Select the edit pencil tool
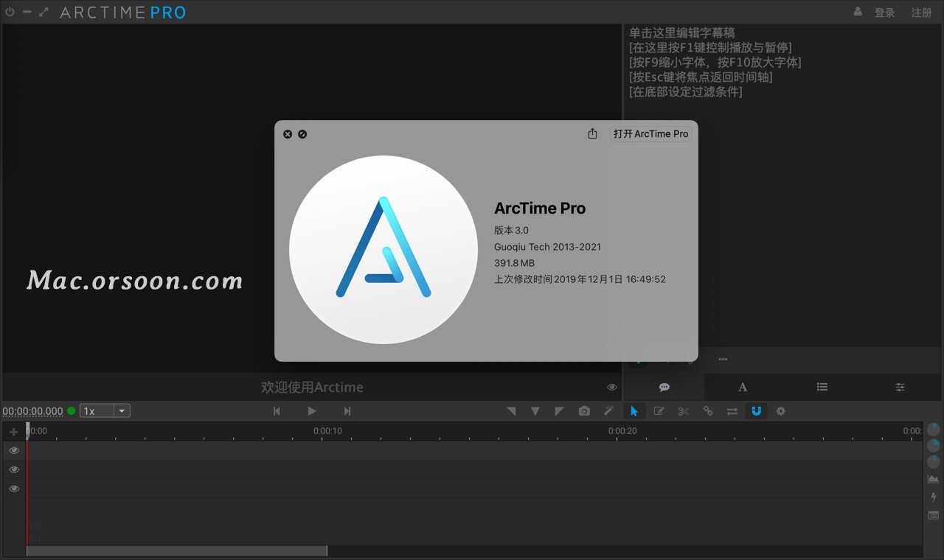The width and height of the screenshot is (944, 560). pos(659,410)
